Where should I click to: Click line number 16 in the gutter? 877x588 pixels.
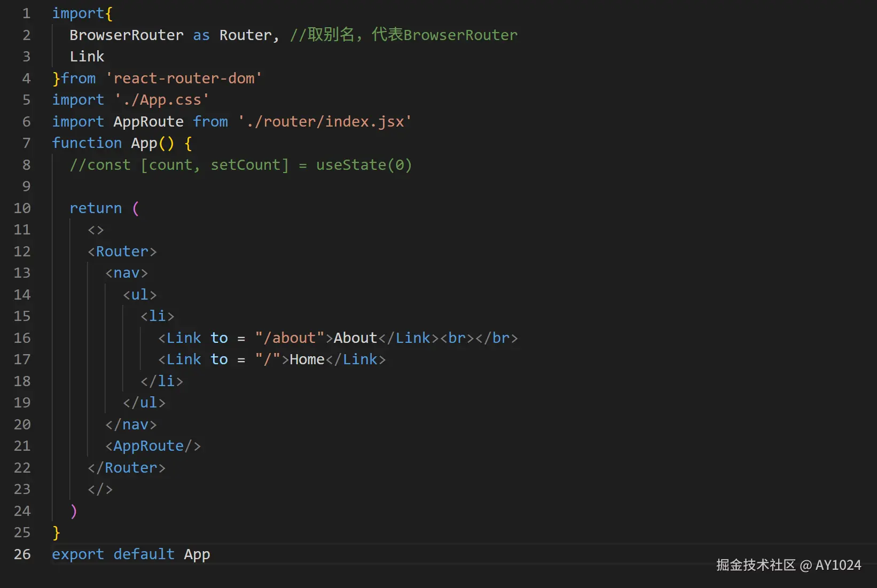coord(22,338)
